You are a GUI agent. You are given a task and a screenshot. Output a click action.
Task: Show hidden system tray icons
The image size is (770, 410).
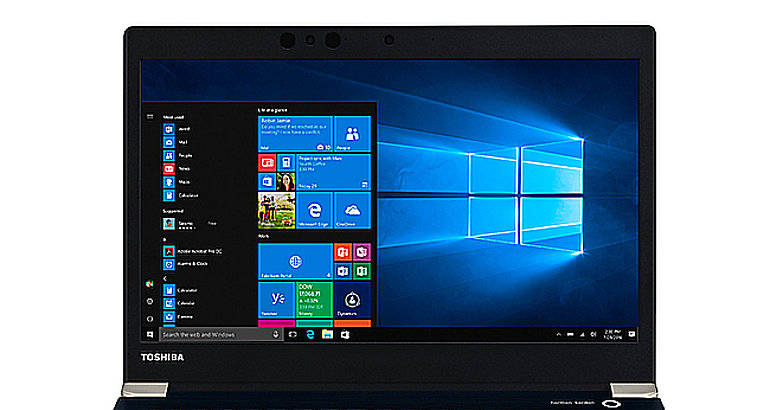[x=558, y=334]
